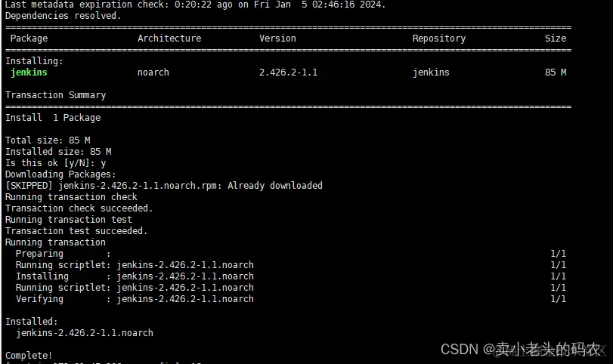Click the 'Running transaction check' line
613x364 pixels.
click(x=71, y=197)
